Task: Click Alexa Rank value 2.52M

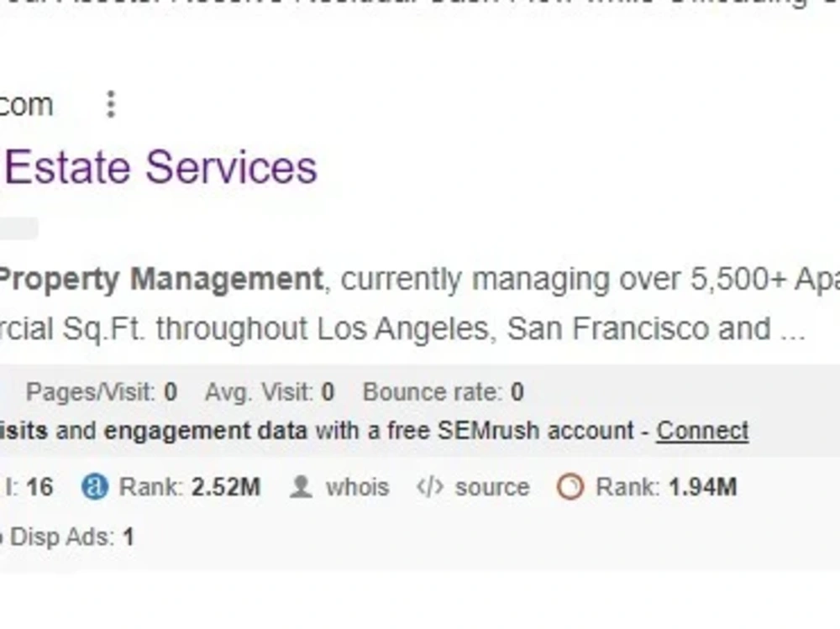Action: coord(226,487)
